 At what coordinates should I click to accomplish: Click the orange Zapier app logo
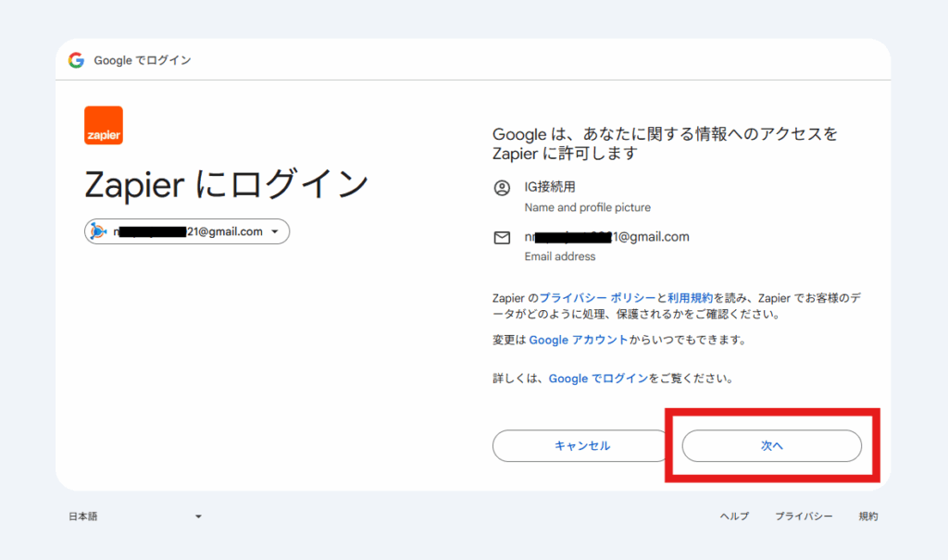point(104,125)
